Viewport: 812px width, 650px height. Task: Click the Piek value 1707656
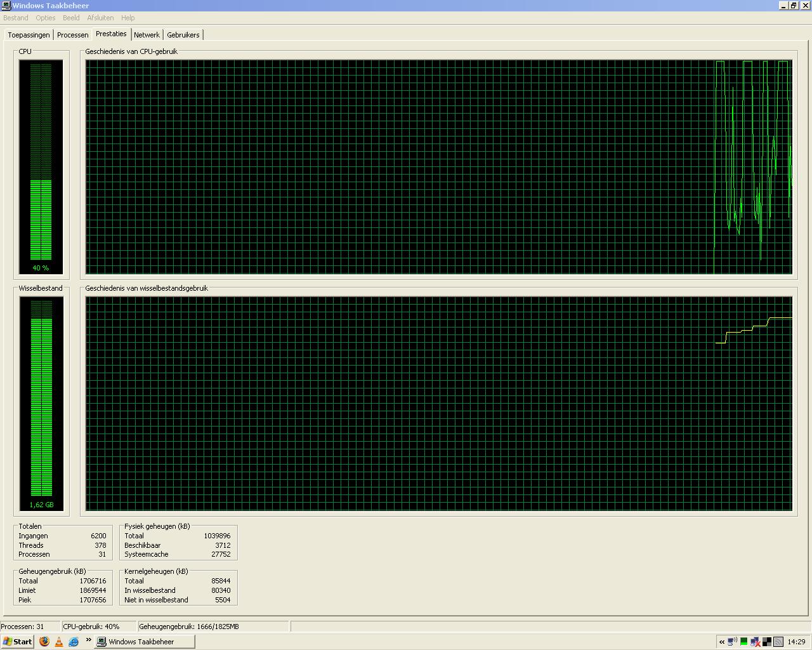point(93,600)
